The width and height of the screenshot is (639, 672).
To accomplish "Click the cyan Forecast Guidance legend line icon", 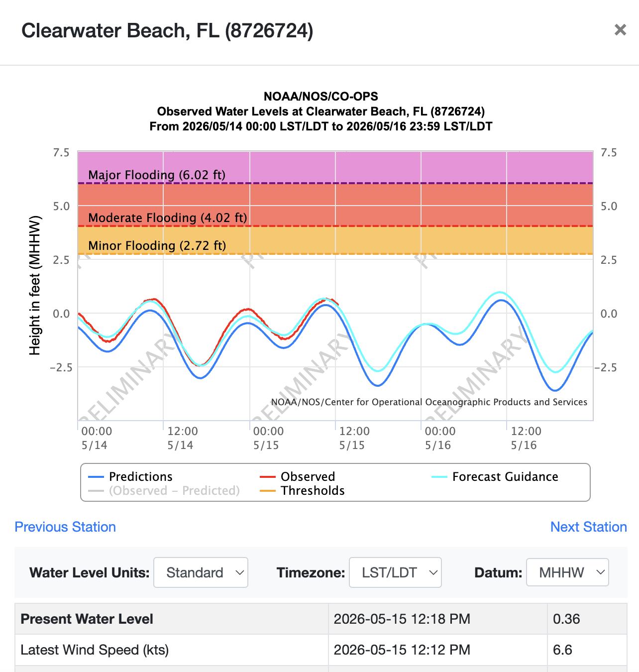I will [x=439, y=477].
